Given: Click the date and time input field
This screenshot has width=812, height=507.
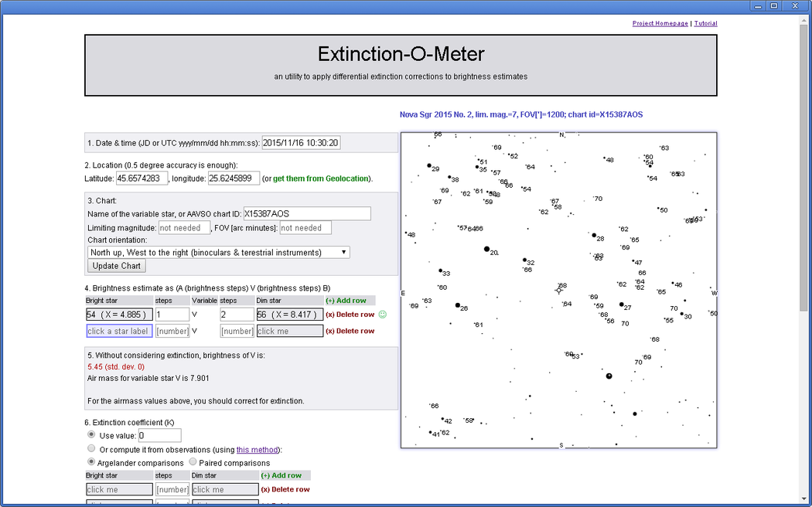Looking at the screenshot, I should (x=302, y=143).
